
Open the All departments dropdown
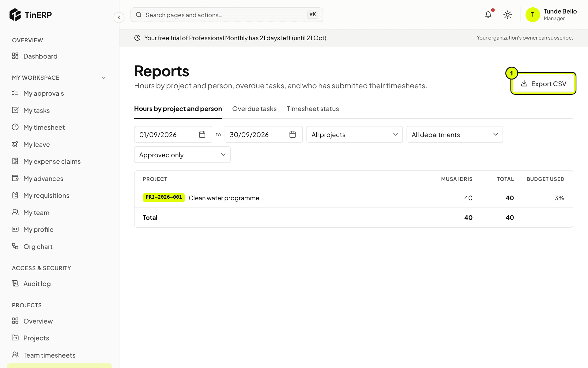tap(454, 134)
